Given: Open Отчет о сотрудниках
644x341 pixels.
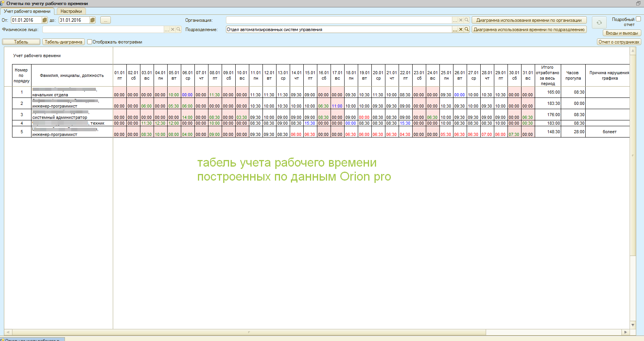Looking at the screenshot, I should (619, 42).
